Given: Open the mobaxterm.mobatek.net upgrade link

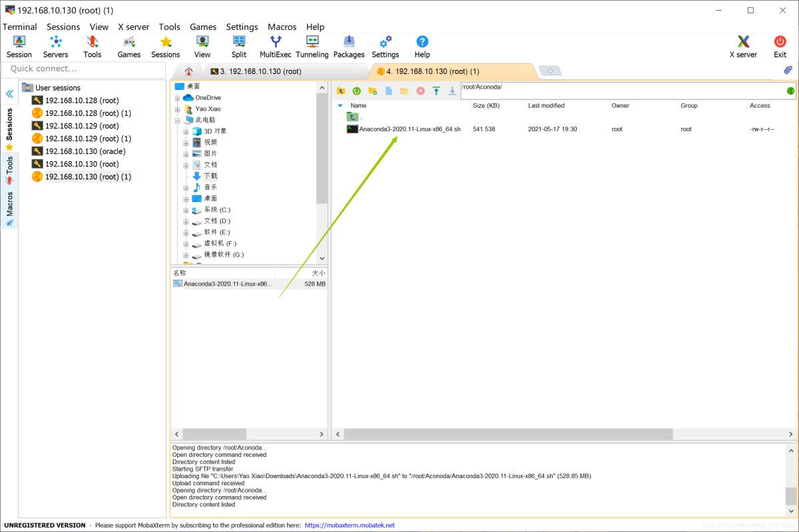Looking at the screenshot, I should (x=351, y=525).
